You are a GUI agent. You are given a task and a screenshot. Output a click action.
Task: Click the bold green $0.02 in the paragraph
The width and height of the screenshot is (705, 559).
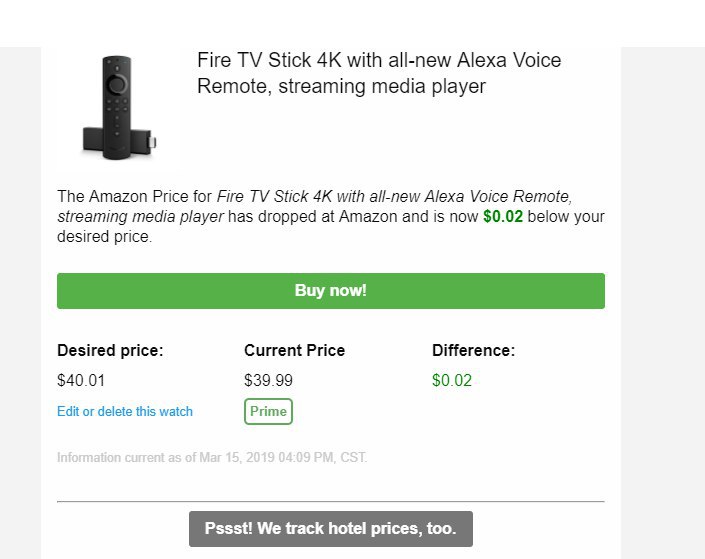(x=503, y=216)
